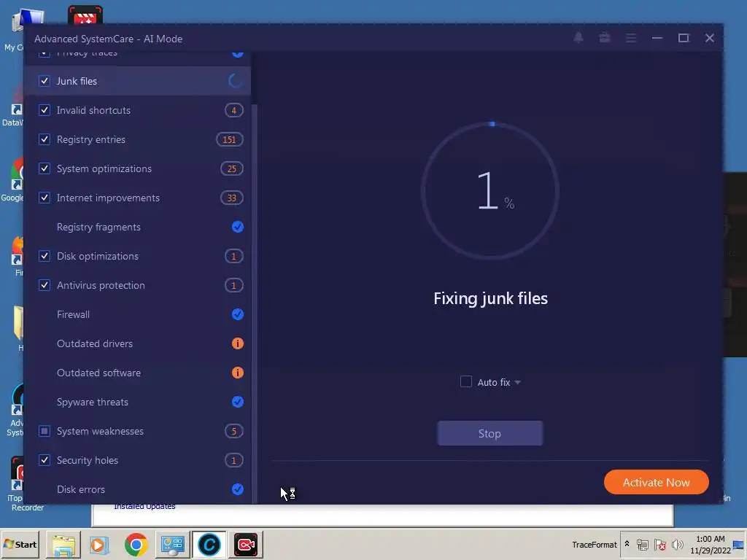Screen dimensions: 747x560
Task: Click the Show desktop button on taskbar
Action: click(739, 544)
